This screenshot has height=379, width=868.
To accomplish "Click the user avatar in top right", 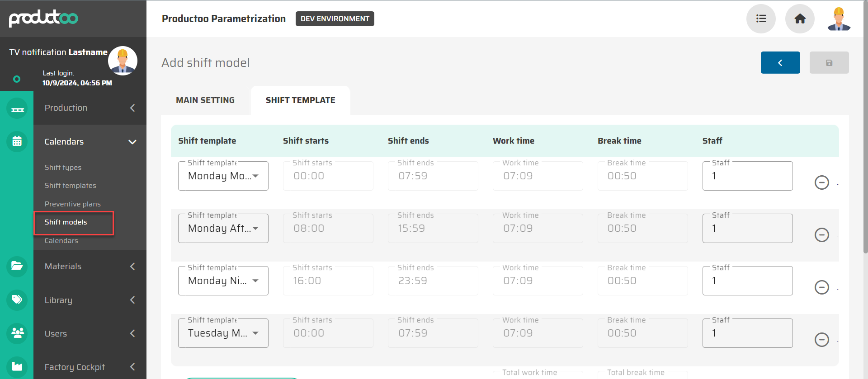I will coord(839,19).
